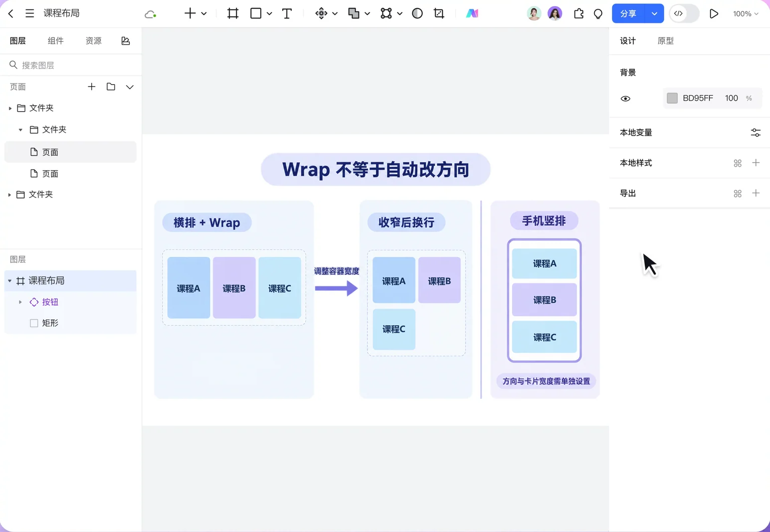Screen dimensions: 770x532
Task: Click the plus insert tool
Action: [x=190, y=14]
